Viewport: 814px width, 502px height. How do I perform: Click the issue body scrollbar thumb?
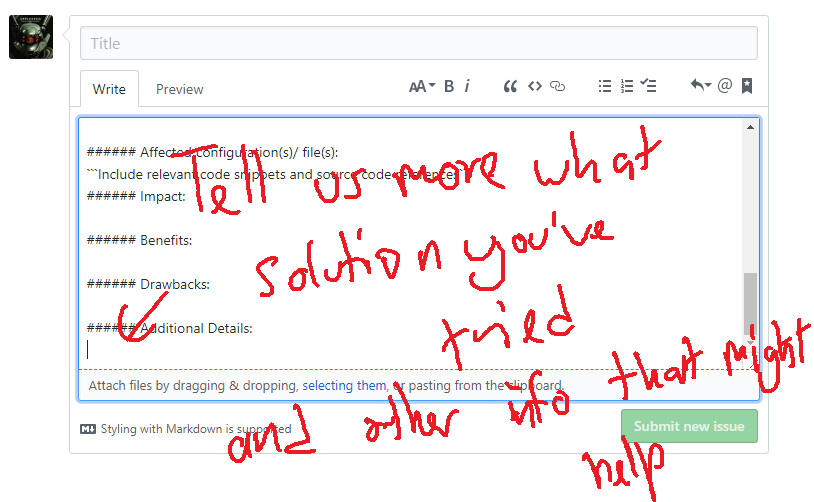(750, 304)
